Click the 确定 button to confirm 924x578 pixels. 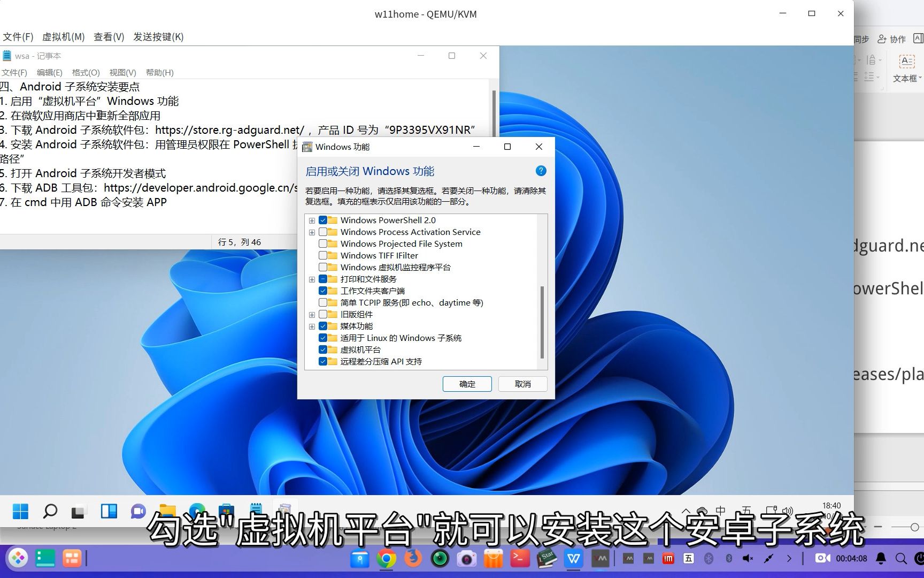[466, 384]
